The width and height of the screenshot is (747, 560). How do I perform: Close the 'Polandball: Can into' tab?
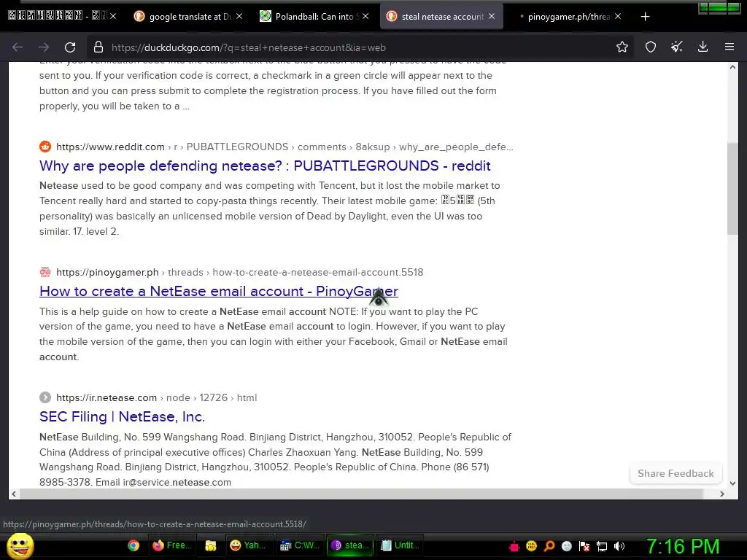(365, 16)
